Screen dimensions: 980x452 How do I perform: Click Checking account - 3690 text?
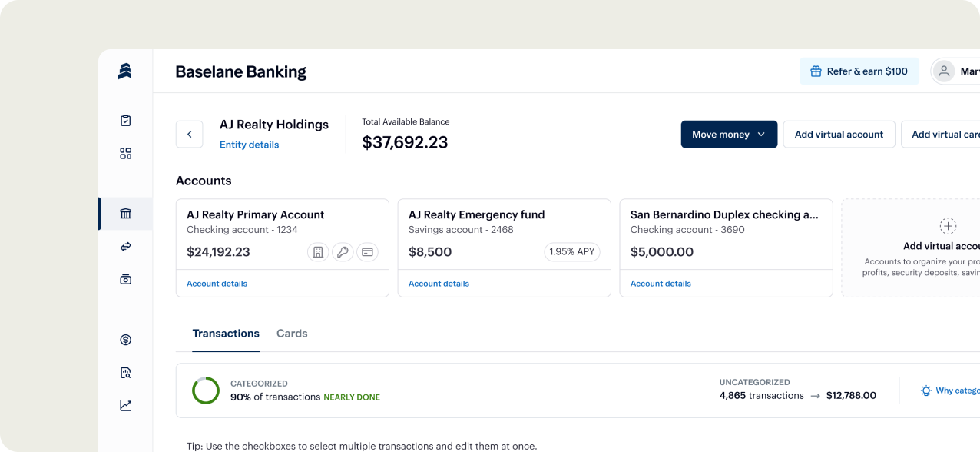(x=687, y=230)
